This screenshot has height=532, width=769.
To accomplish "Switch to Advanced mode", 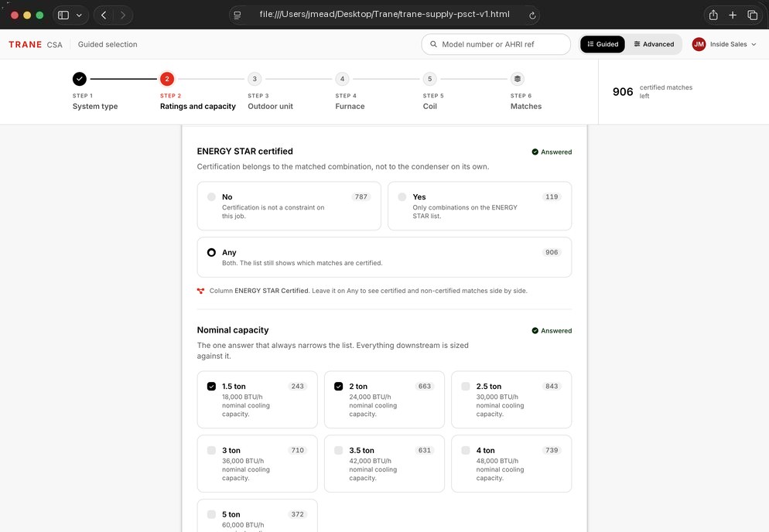I will pos(654,44).
